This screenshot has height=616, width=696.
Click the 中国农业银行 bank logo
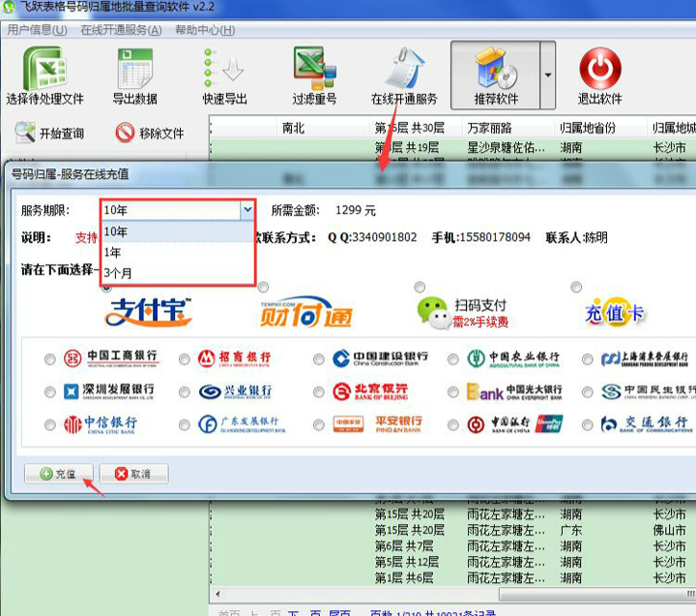[x=513, y=359]
